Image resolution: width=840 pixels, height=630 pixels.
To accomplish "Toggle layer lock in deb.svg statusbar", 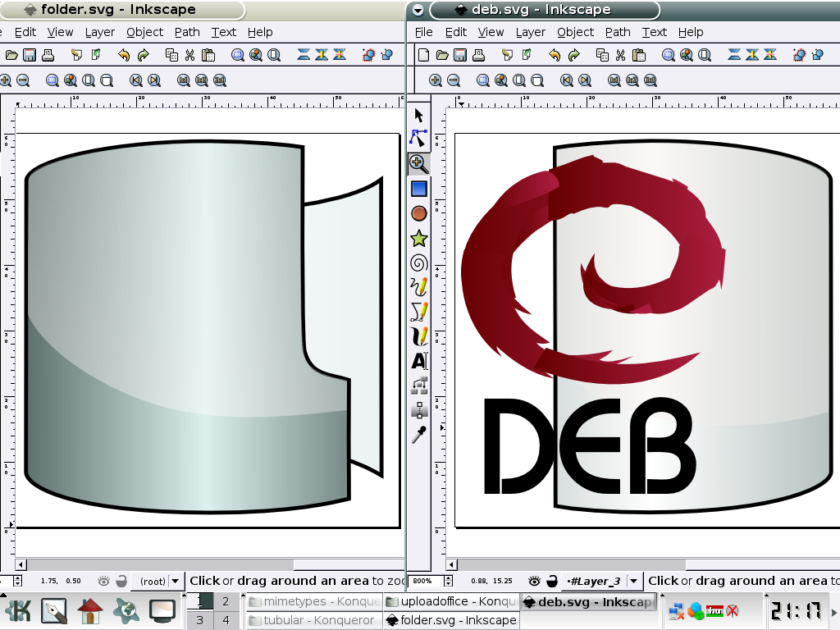I will click(x=552, y=581).
